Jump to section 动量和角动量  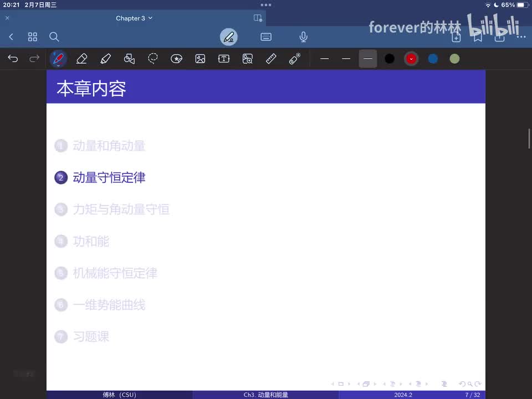[x=109, y=146]
